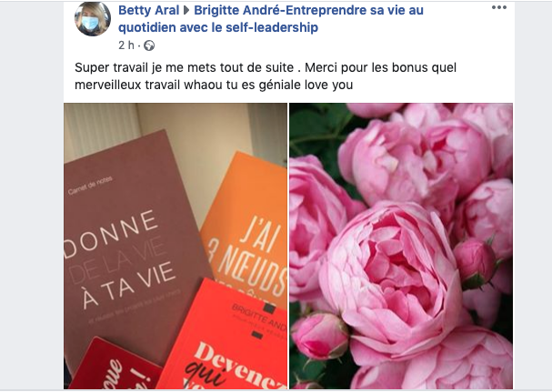Click the globe public audience icon

(x=149, y=45)
